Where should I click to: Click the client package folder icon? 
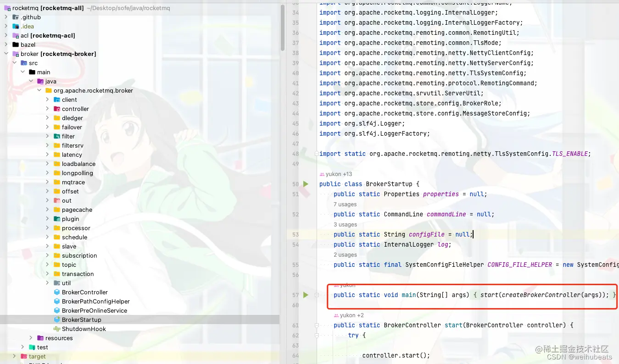57,99
